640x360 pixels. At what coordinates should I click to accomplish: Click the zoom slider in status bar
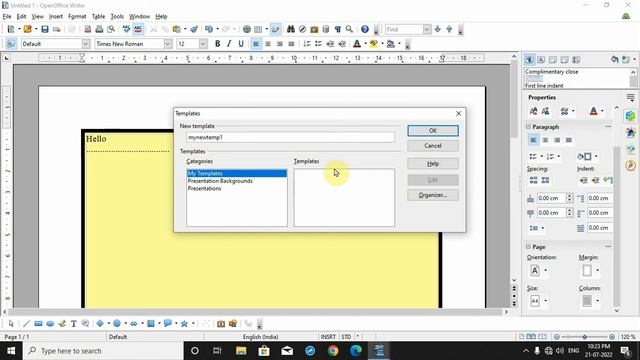click(x=585, y=337)
